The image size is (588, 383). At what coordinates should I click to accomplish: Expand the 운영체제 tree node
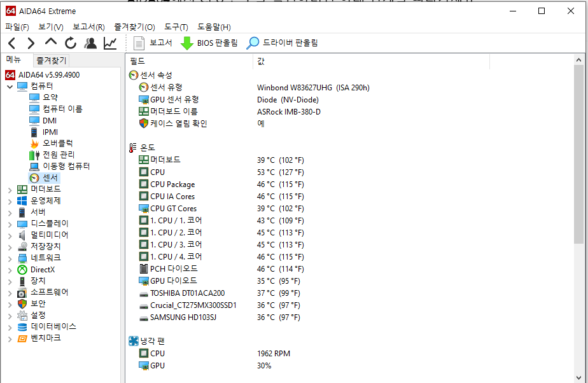[10, 201]
